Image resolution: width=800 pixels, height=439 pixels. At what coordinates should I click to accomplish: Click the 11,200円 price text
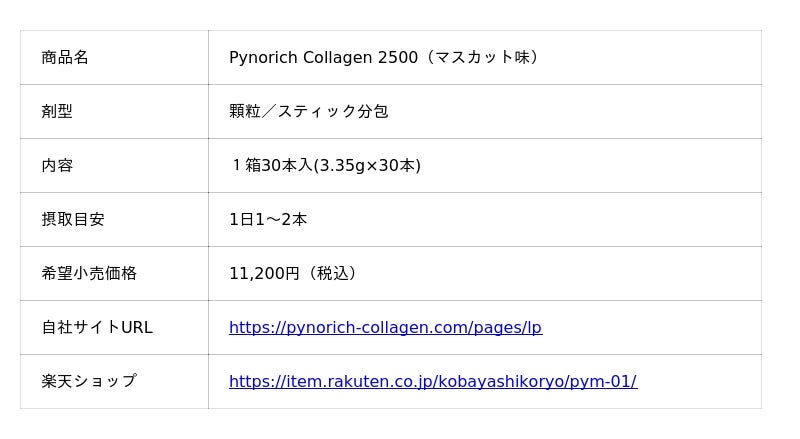(264, 273)
